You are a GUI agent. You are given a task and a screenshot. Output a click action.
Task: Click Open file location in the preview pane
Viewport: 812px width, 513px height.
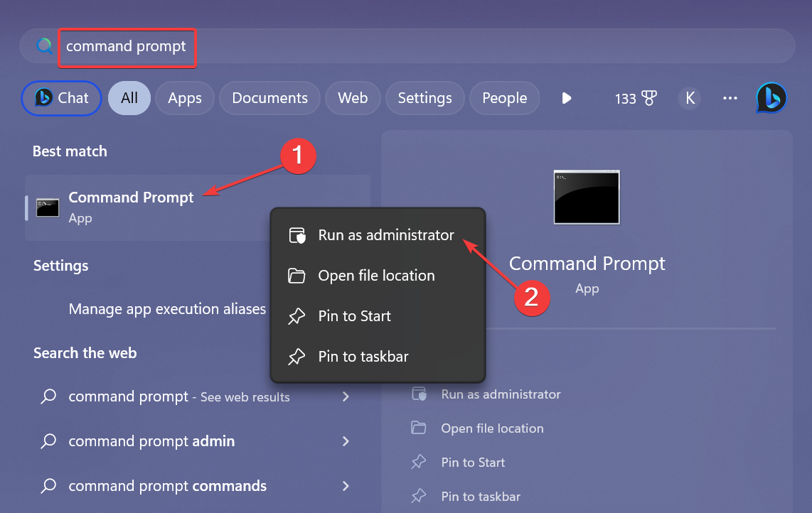pos(492,428)
